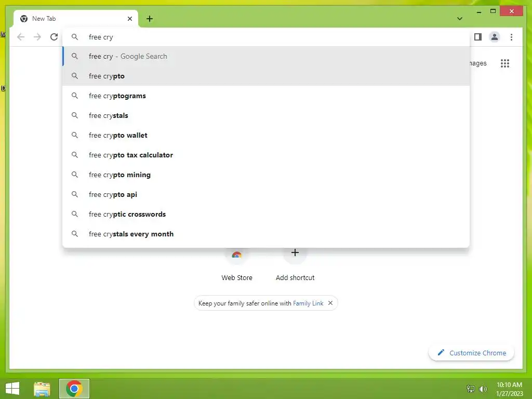Select the New Tab tab
This screenshot has height=399, width=532.
76,19
